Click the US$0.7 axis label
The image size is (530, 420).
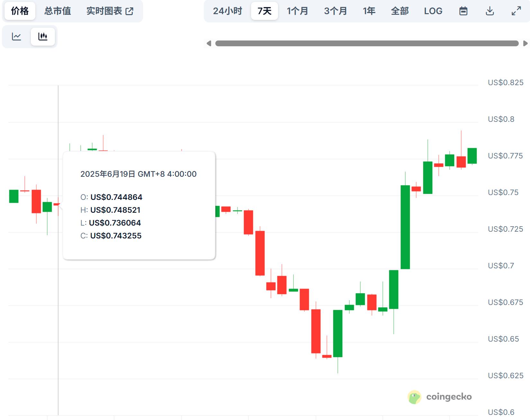(x=501, y=266)
